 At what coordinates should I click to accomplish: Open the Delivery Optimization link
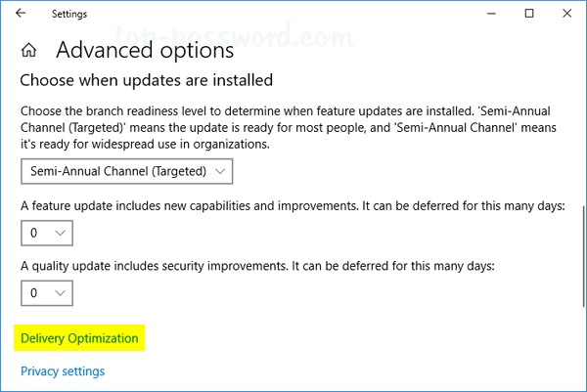coord(80,338)
